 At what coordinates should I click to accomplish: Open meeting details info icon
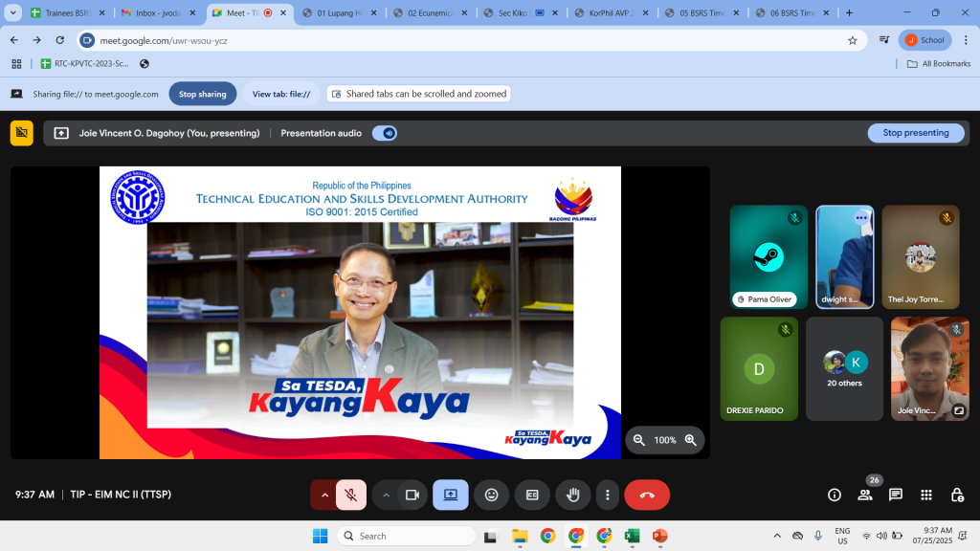(x=835, y=495)
